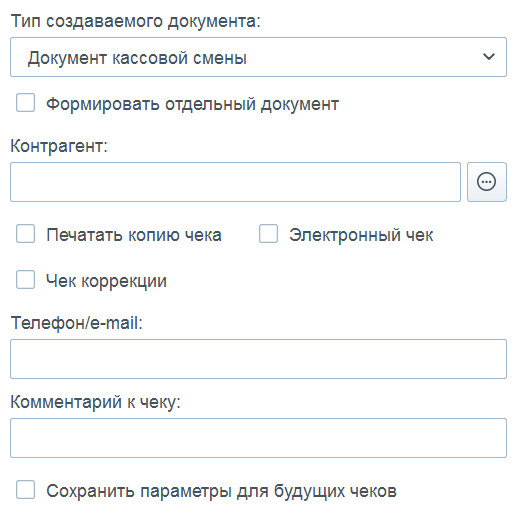Click the 'Телефон/e-mail:' label text
520x528 pixels.
coord(77,323)
